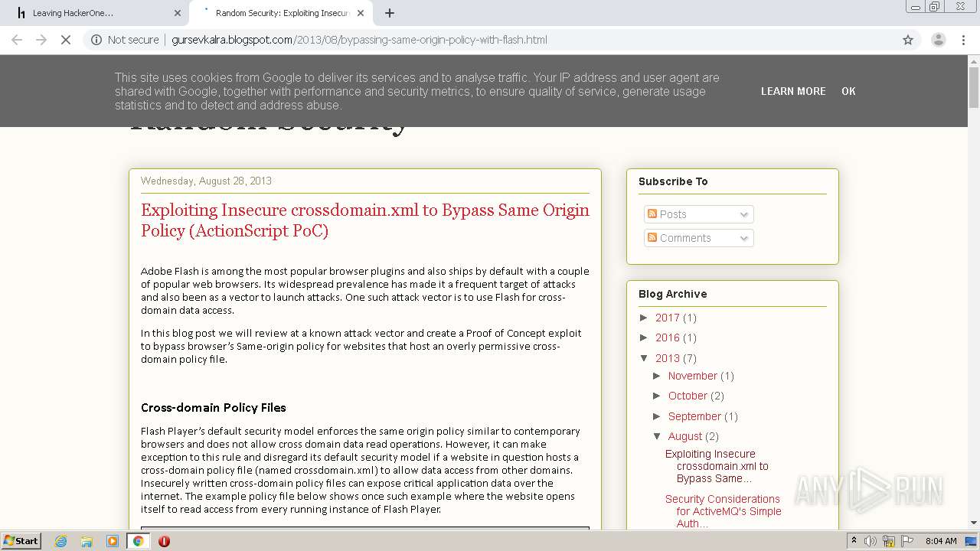Viewport: 980px width, 551px height.
Task: Select the Chrome taskbar button
Action: click(139, 541)
